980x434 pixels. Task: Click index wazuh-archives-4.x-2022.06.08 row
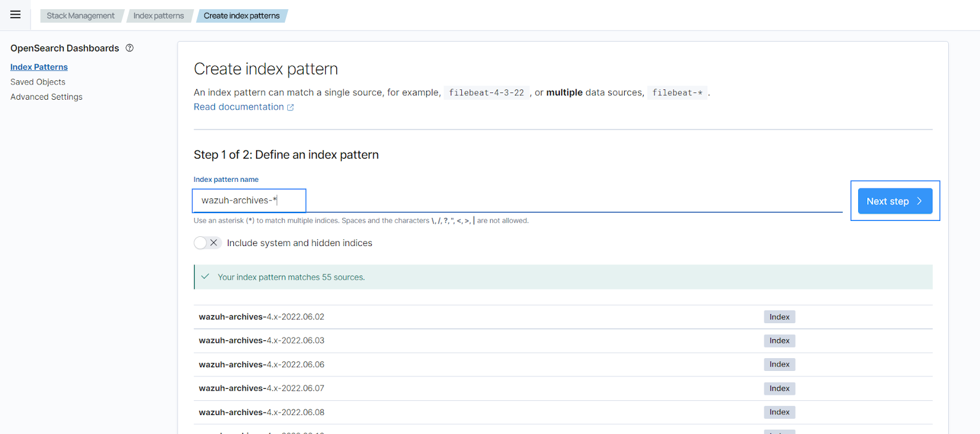tap(262, 413)
